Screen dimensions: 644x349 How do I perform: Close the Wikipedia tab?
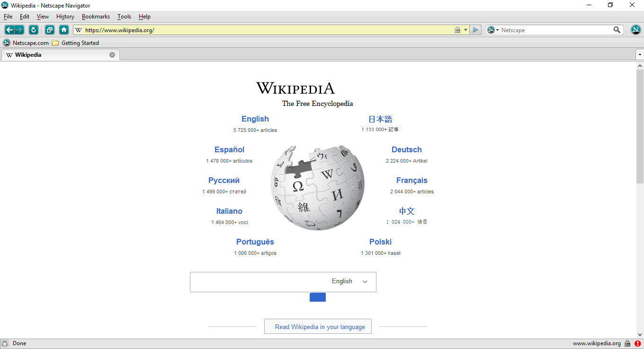tap(112, 55)
